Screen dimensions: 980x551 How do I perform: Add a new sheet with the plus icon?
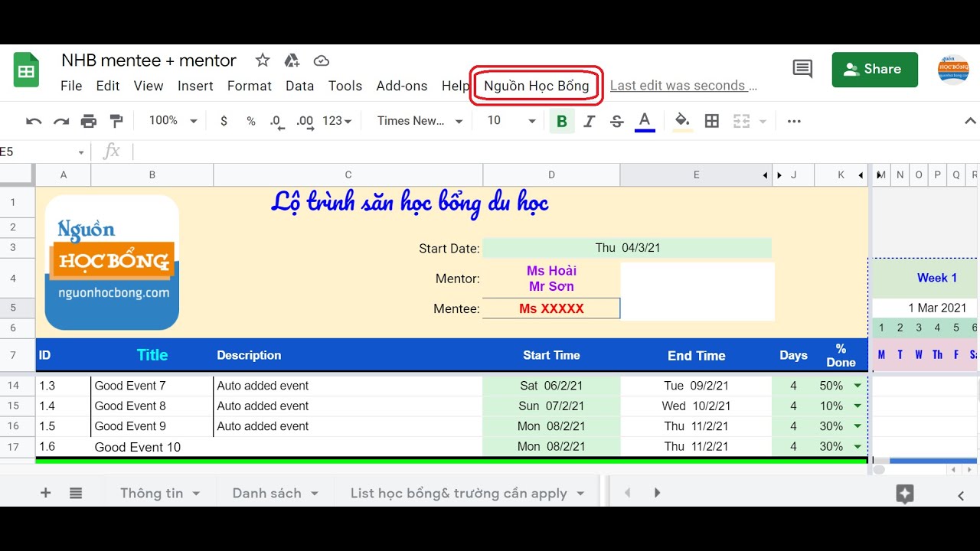click(45, 492)
